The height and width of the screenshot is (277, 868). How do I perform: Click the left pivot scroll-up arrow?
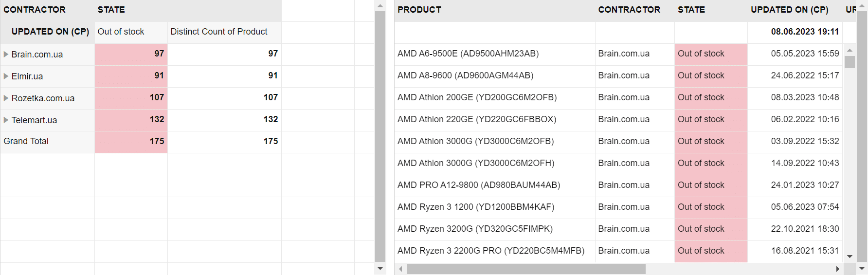[x=380, y=6]
